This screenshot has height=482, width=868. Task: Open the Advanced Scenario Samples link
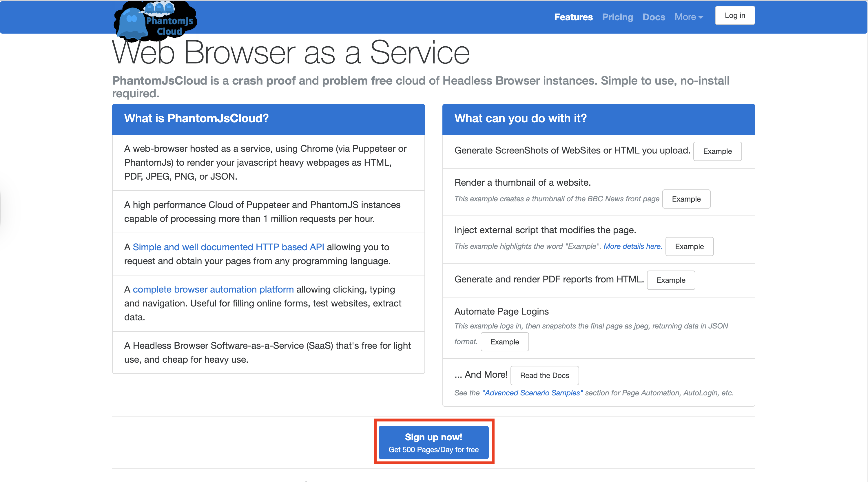tap(533, 393)
